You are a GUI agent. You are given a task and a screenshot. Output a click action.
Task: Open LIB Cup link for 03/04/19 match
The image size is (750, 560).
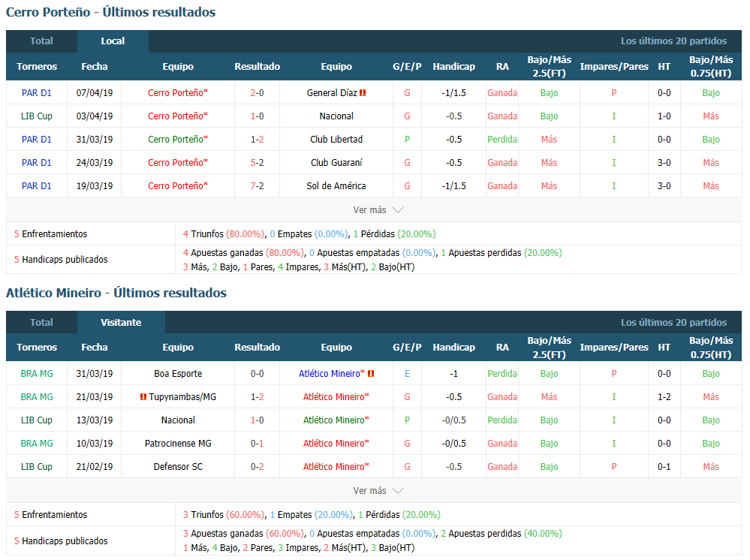tap(36, 116)
